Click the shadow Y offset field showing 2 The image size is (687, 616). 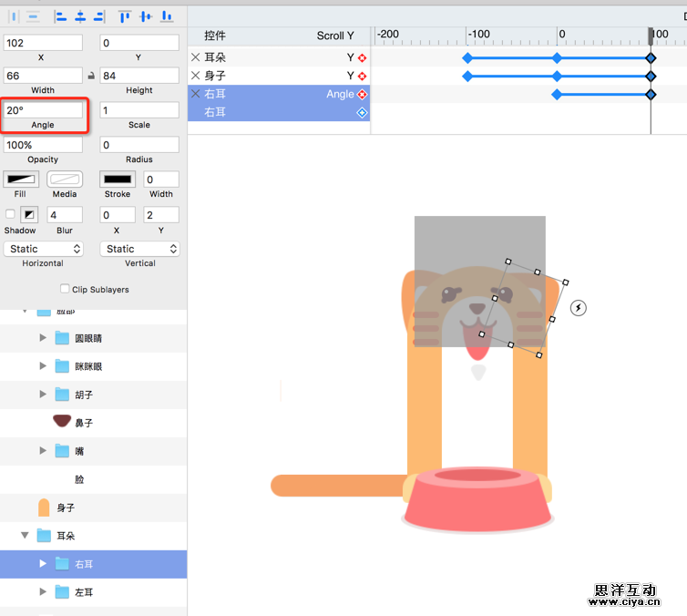(161, 215)
